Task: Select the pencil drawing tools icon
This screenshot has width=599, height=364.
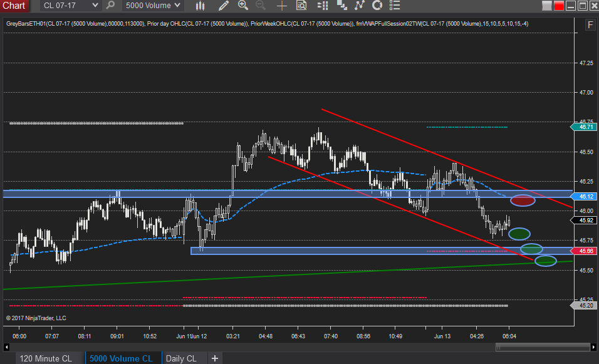Action: 223,6
